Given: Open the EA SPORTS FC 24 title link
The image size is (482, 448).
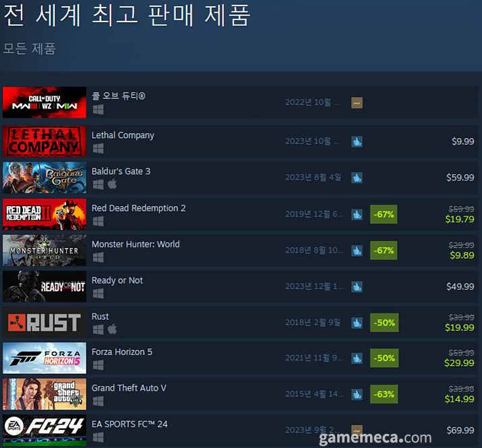Looking at the screenshot, I should 129,424.
